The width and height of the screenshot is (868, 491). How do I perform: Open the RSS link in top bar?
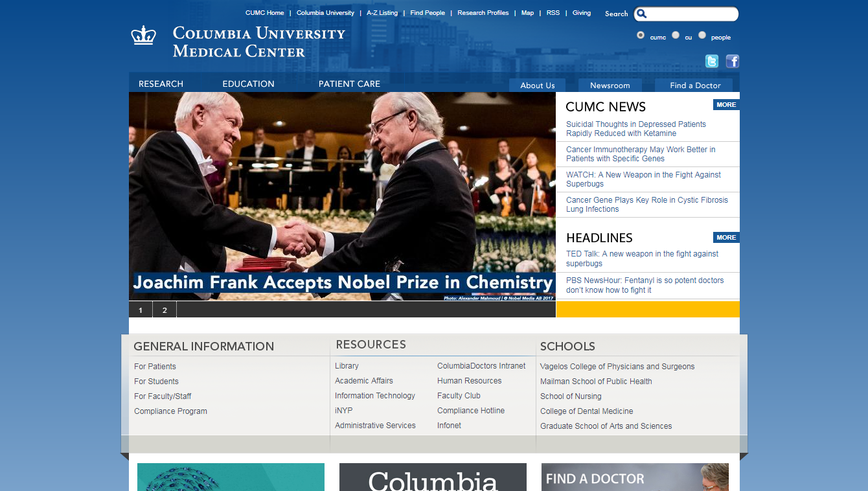pos(553,13)
